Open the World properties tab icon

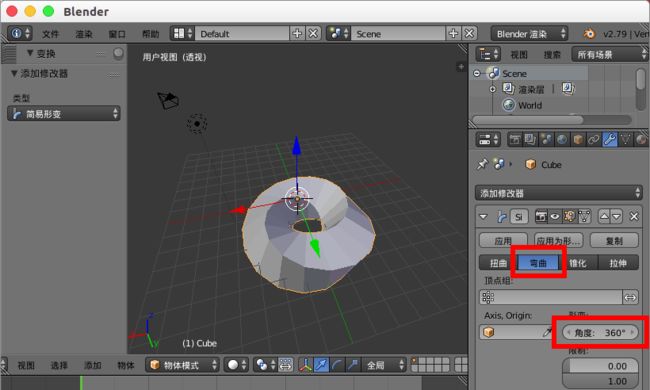tap(562, 140)
